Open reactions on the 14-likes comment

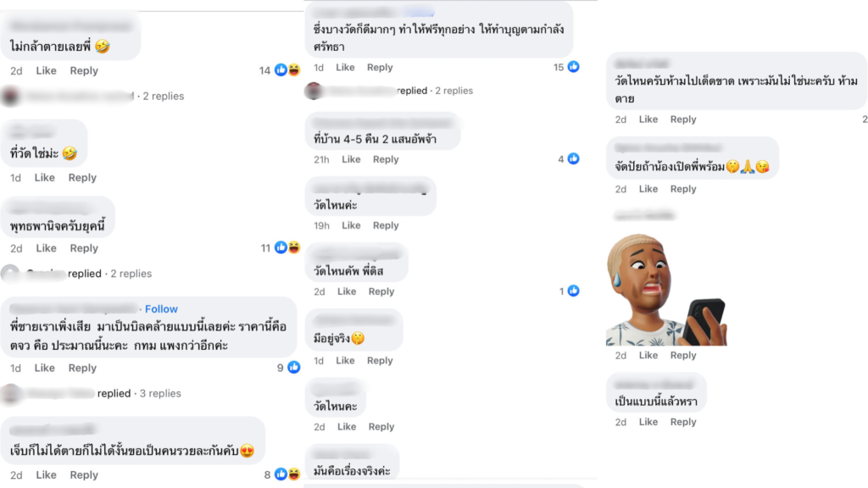[287, 70]
